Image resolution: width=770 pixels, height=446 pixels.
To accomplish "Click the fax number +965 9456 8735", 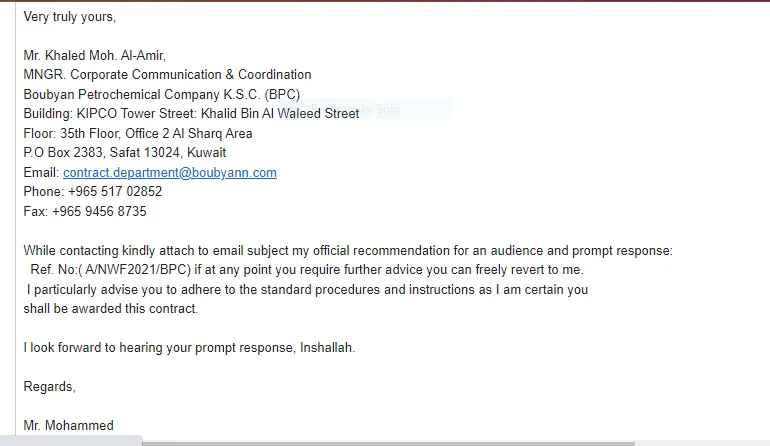I will point(99,212).
